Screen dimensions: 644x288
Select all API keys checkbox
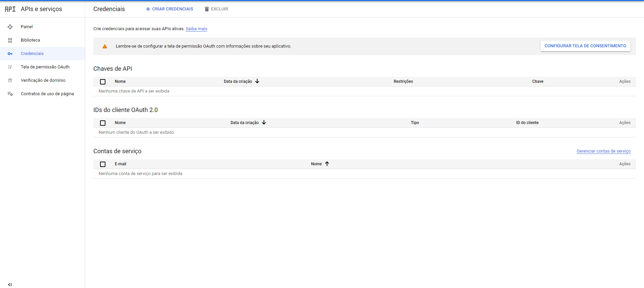pos(103,81)
